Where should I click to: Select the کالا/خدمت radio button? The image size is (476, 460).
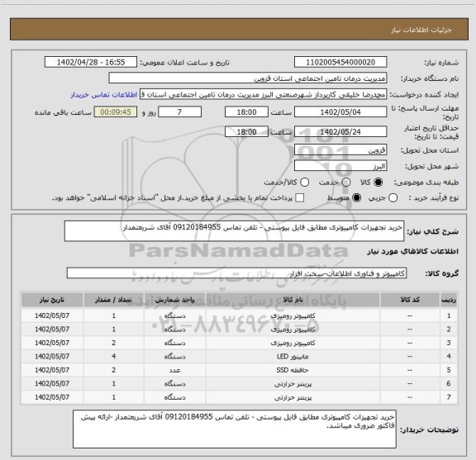click(304, 183)
